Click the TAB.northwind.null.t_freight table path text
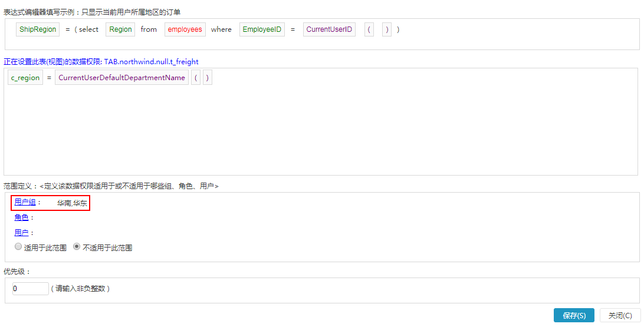Image resolution: width=644 pixels, height=327 pixels. click(151, 62)
